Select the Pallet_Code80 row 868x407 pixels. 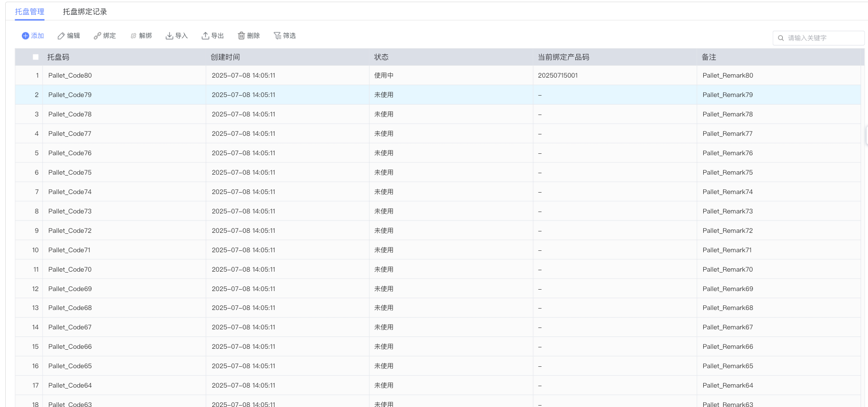pos(70,76)
